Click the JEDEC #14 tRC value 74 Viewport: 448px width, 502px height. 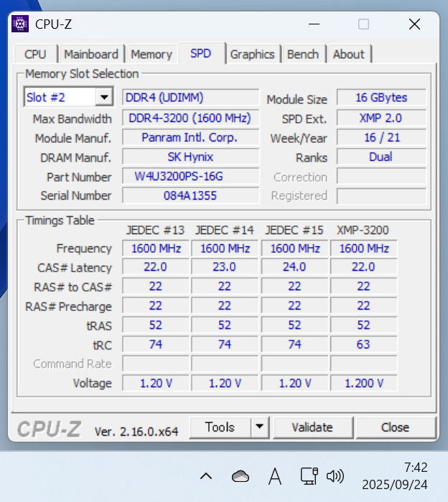(x=225, y=345)
